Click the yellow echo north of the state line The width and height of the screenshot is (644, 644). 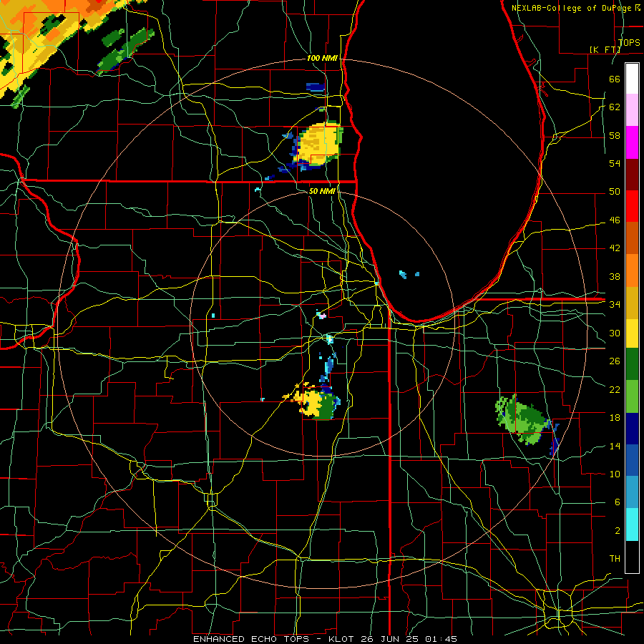318,145
